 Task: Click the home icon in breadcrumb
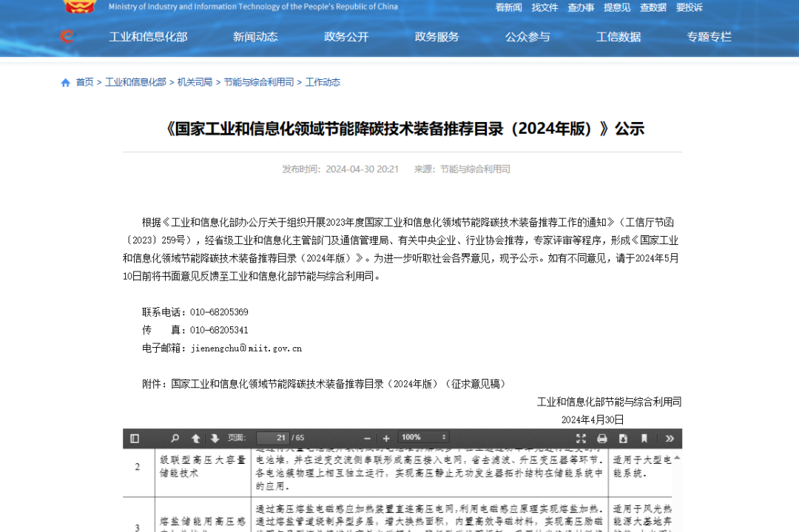click(65, 83)
